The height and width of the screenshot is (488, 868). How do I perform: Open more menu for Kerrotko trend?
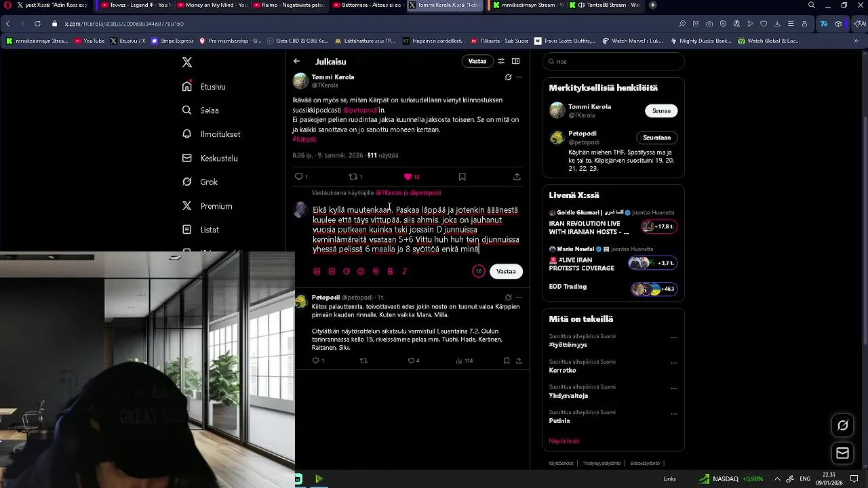(x=673, y=363)
